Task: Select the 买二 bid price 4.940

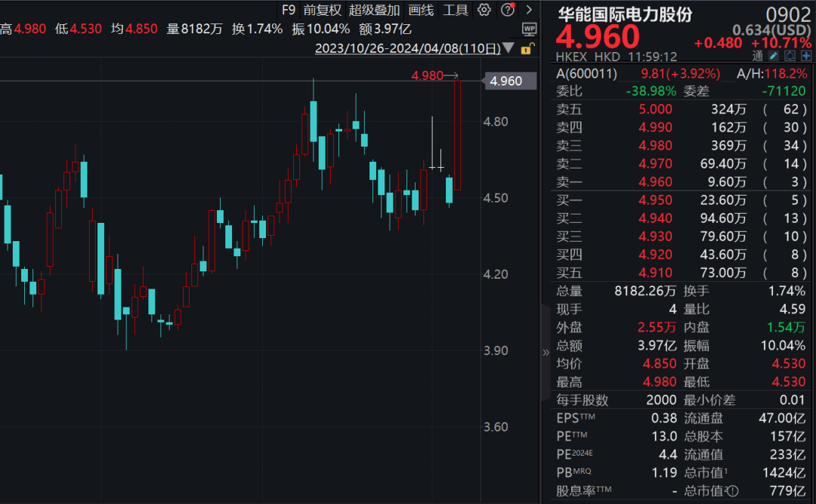Action: pyautogui.click(x=655, y=218)
